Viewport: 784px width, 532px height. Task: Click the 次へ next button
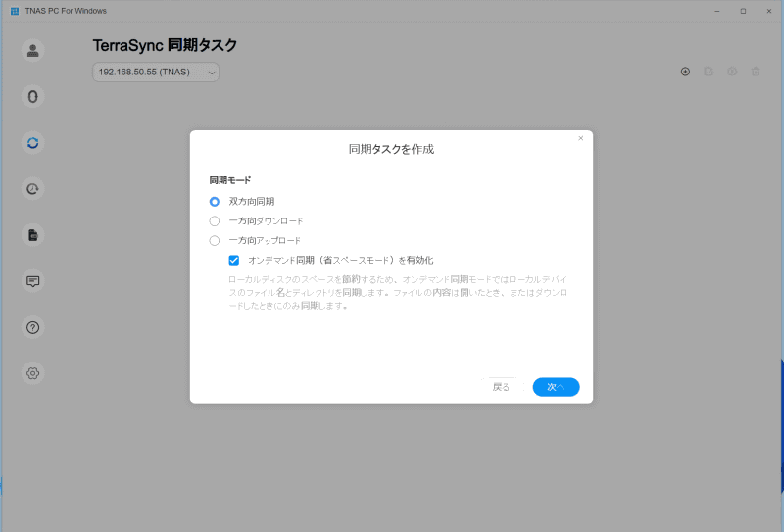556,387
